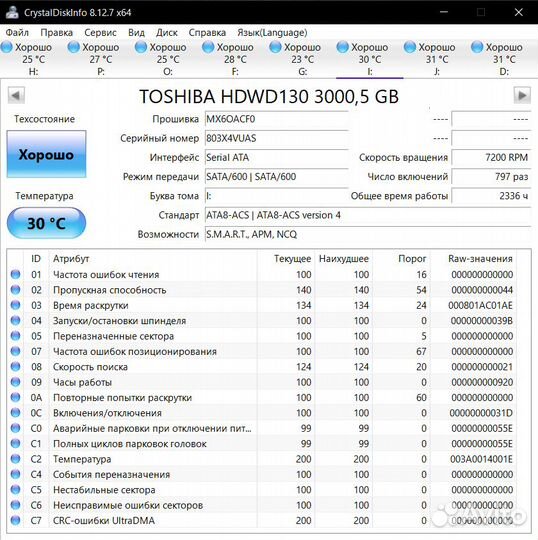Click the Интерфейс field Serial ATA

(x=277, y=158)
